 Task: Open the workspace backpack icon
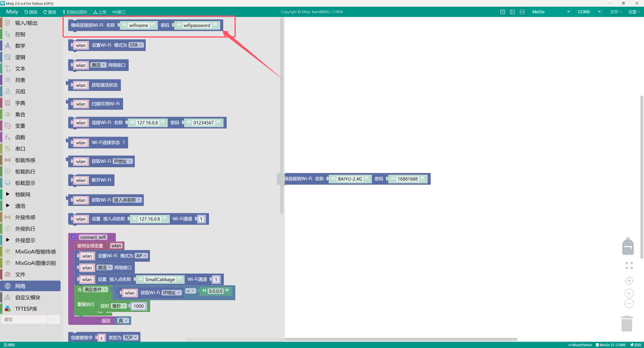[x=628, y=246]
